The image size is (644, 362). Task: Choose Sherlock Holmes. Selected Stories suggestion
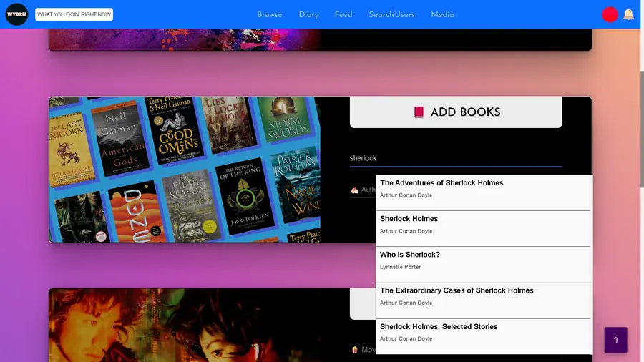coord(483,336)
